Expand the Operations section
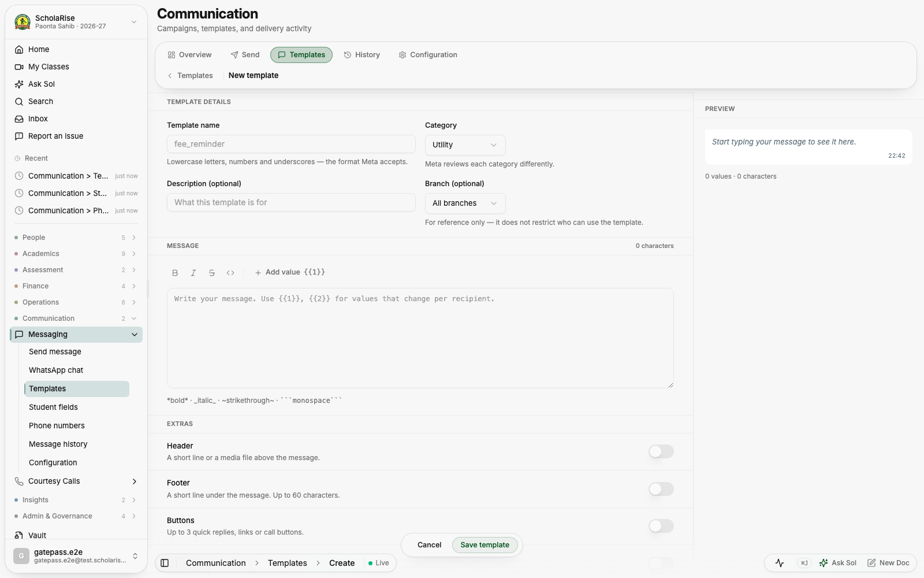 click(76, 302)
